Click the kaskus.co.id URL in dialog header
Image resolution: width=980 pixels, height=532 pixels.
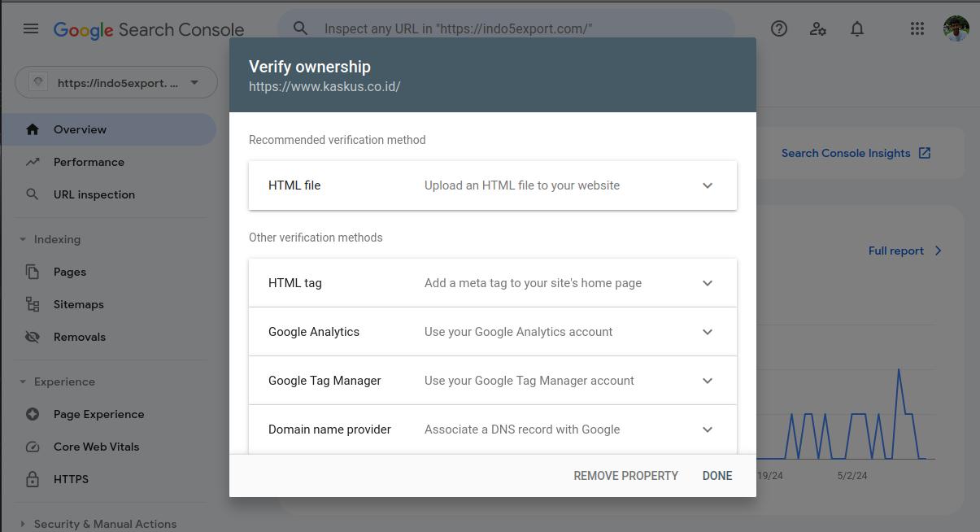(324, 86)
